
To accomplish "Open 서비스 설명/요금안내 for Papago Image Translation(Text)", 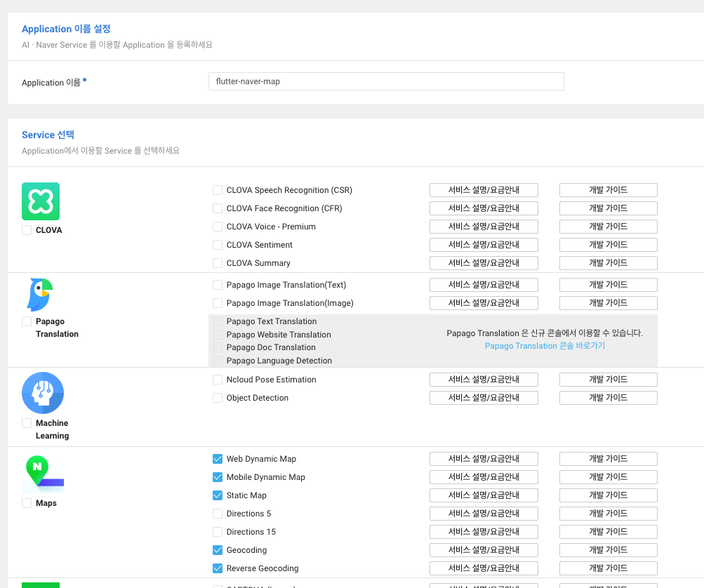I will tap(484, 285).
